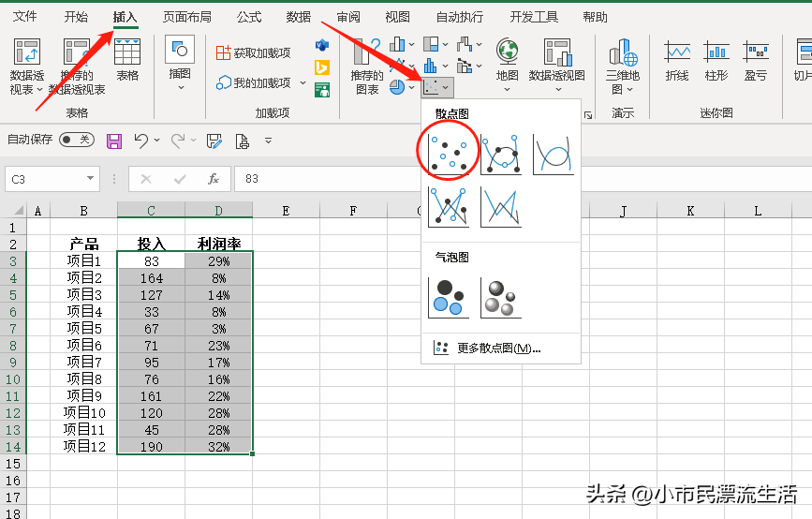Viewport: 812px width, 519px height.
Task: Click the fx insert function button
Action: [213, 179]
